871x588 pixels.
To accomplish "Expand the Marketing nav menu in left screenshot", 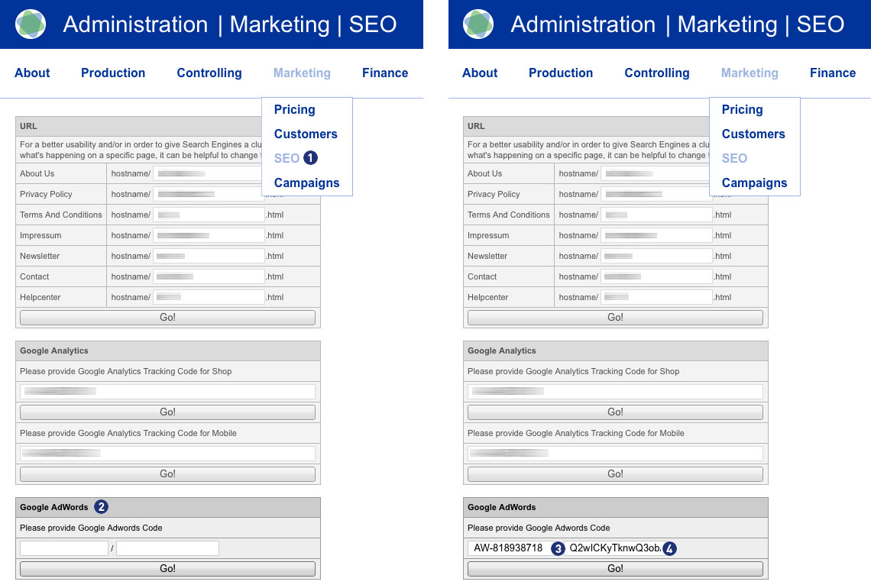I will click(x=302, y=73).
